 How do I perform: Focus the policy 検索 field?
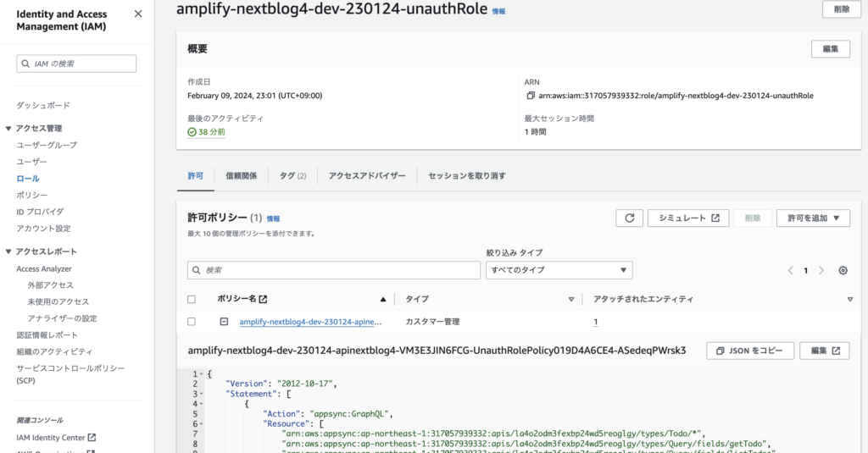click(x=334, y=270)
